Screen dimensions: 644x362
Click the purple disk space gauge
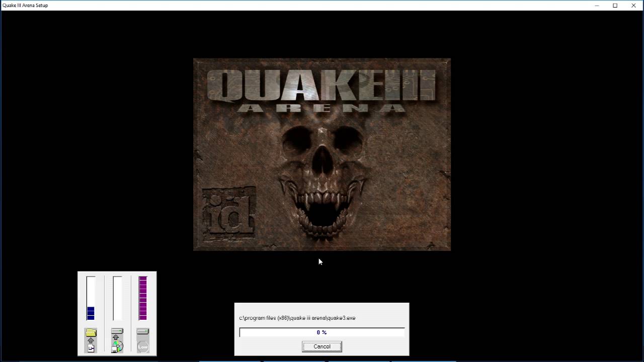tap(143, 298)
